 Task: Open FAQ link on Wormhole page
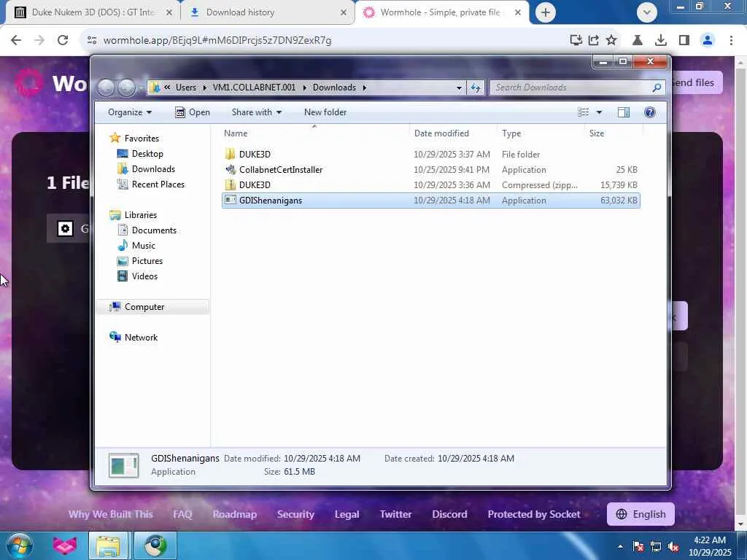coord(182,514)
